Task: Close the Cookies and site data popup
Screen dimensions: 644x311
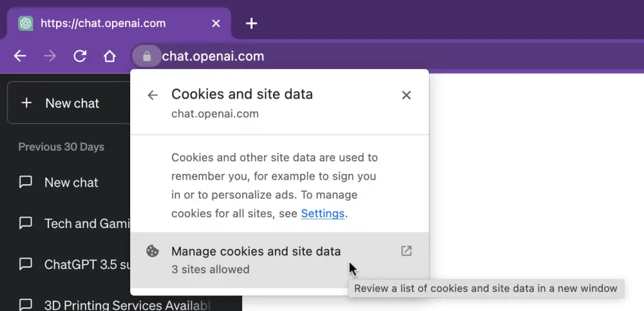Action: tap(406, 95)
